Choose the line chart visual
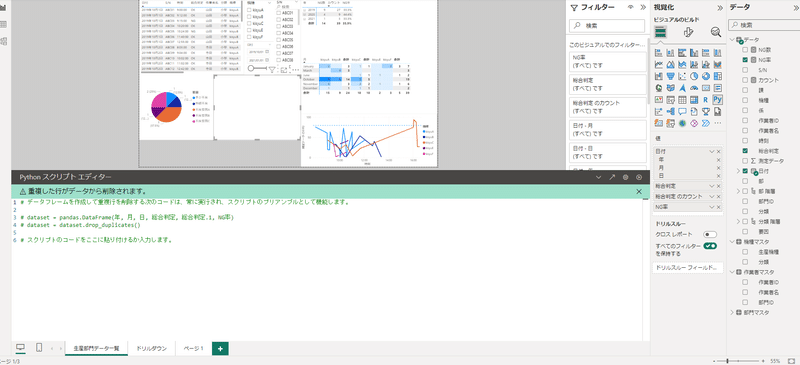The height and width of the screenshot is (365, 800). (658, 64)
